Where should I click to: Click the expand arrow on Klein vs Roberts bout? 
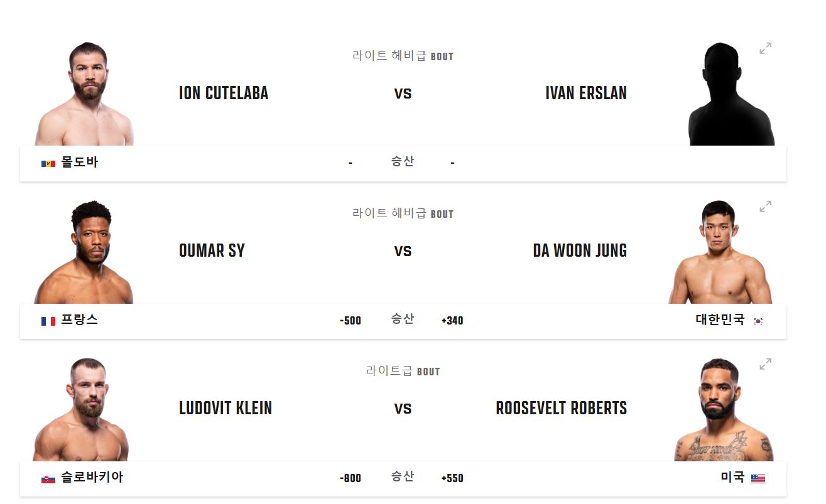(765, 363)
